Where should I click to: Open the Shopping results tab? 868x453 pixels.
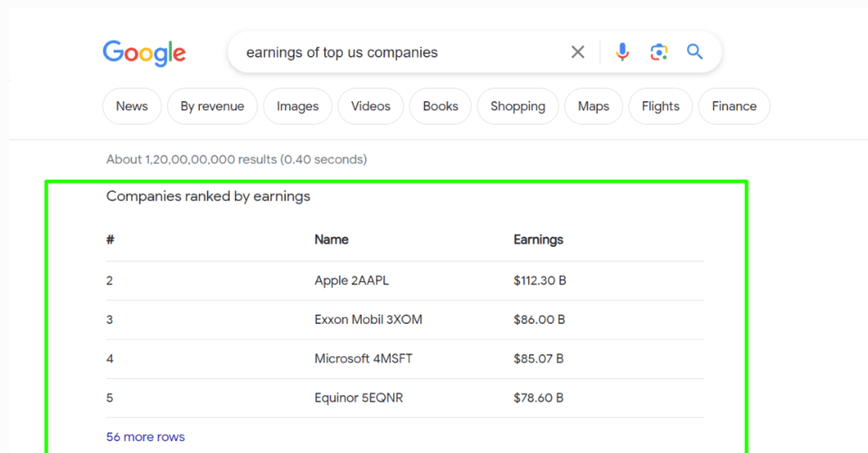[x=517, y=107]
